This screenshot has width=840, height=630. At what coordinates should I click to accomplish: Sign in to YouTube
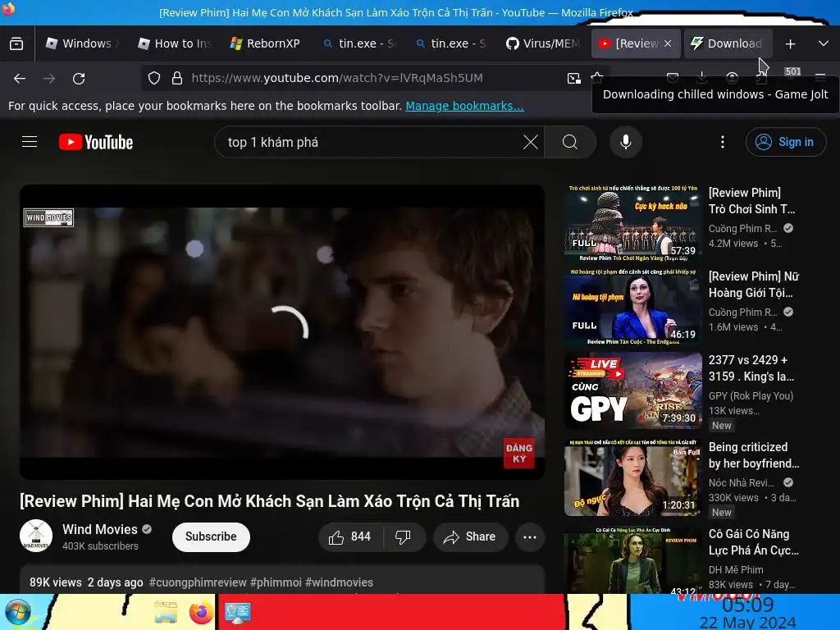pyautogui.click(x=785, y=142)
